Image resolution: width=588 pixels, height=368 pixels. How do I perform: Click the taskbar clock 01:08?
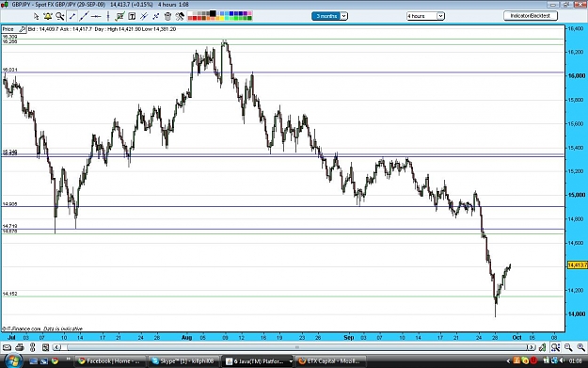[576, 361]
